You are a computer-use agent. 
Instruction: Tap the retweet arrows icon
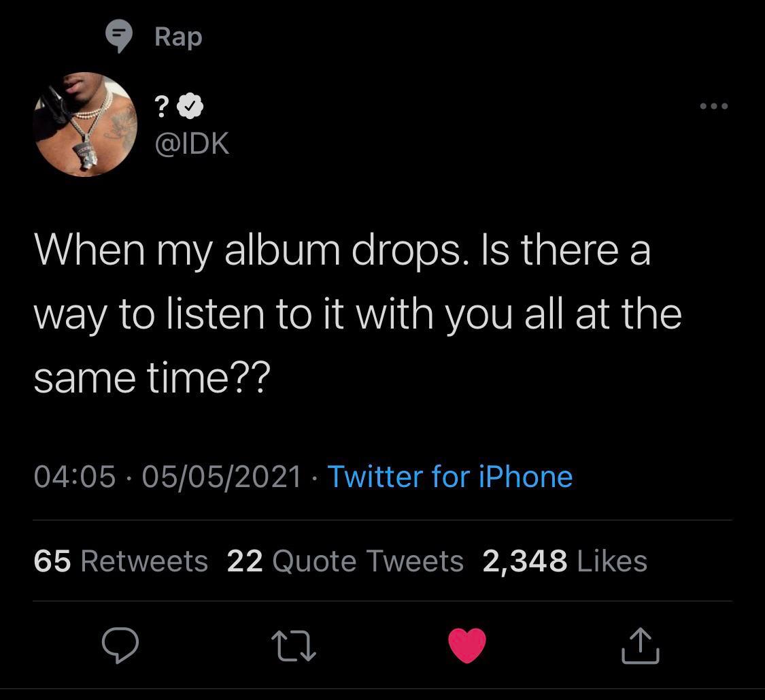pos(294,645)
